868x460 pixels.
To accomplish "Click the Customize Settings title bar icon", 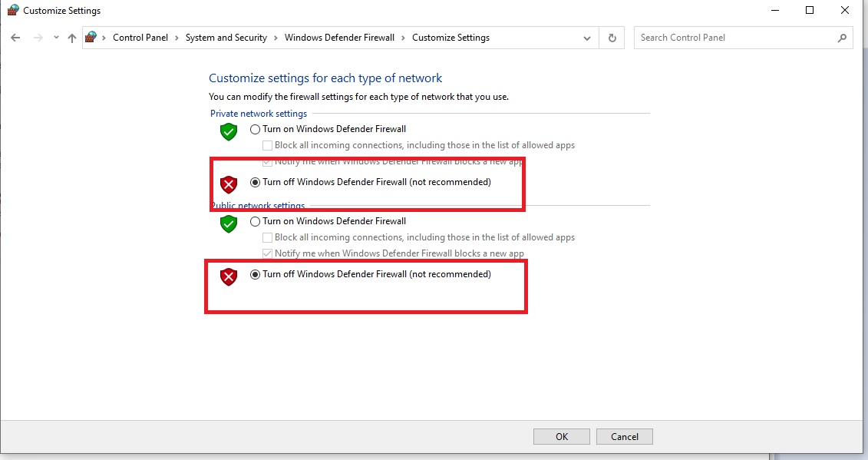I will pyautogui.click(x=13, y=10).
